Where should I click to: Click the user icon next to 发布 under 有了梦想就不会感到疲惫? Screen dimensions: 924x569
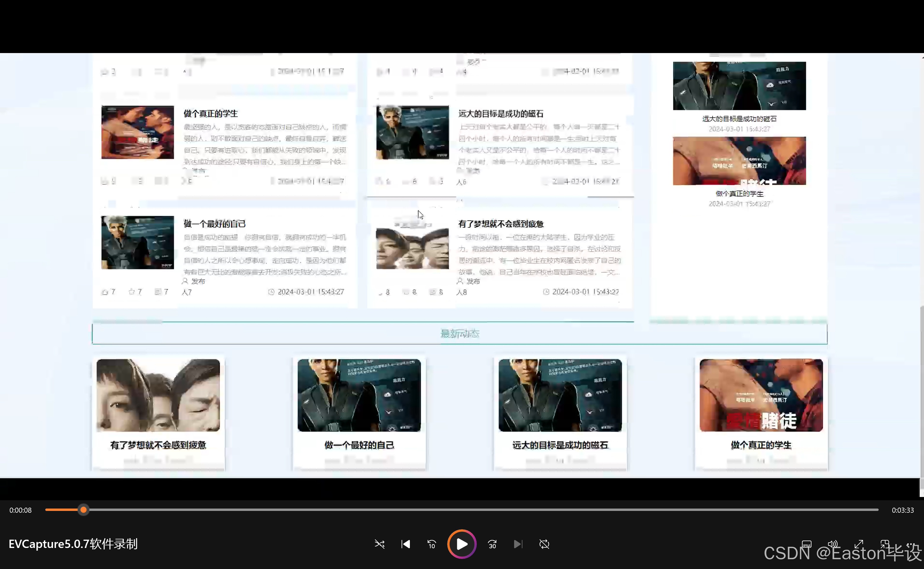pos(460,281)
